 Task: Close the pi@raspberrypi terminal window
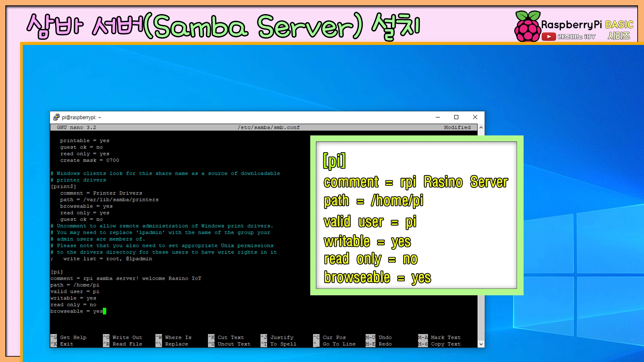click(x=475, y=117)
